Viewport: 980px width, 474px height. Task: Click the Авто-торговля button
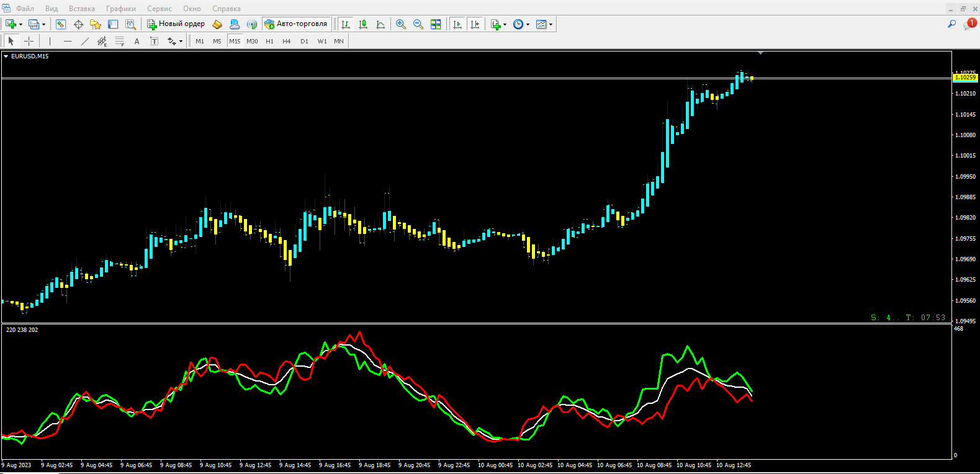[296, 24]
